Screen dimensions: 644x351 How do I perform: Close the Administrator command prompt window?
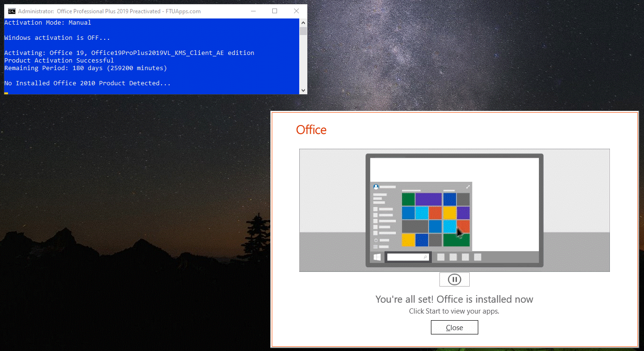[x=296, y=11]
